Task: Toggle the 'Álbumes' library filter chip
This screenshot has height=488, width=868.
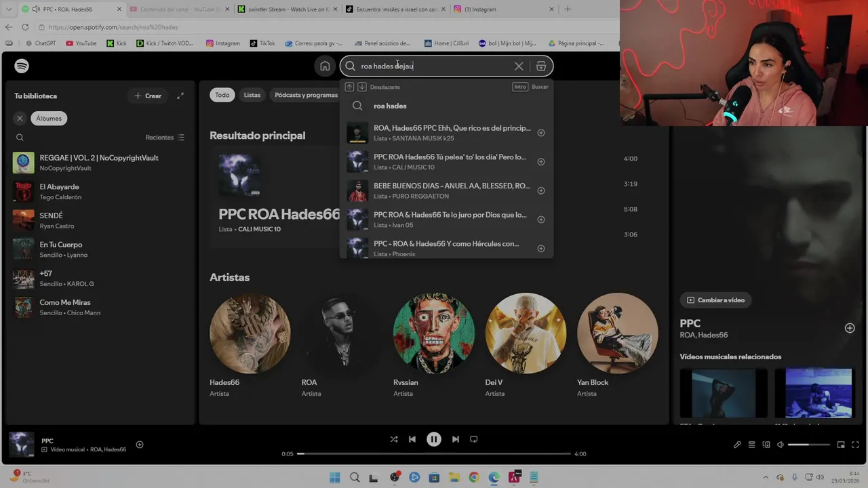Action: coord(49,118)
